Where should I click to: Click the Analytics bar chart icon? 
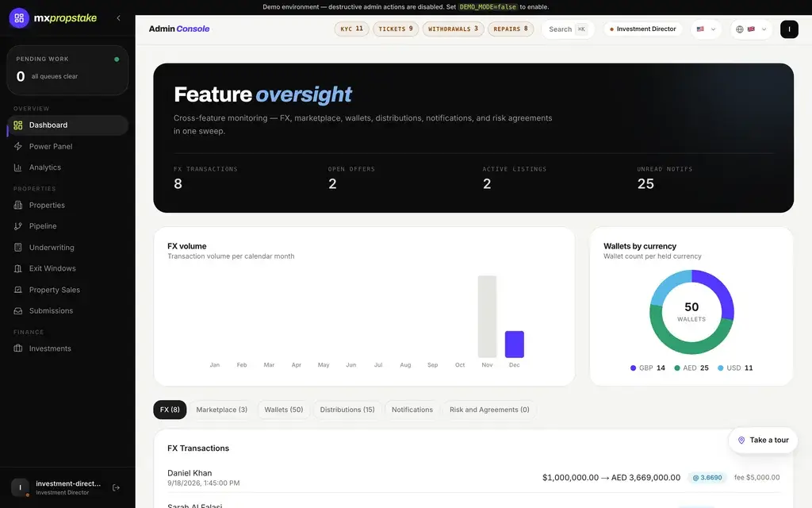pyautogui.click(x=18, y=167)
